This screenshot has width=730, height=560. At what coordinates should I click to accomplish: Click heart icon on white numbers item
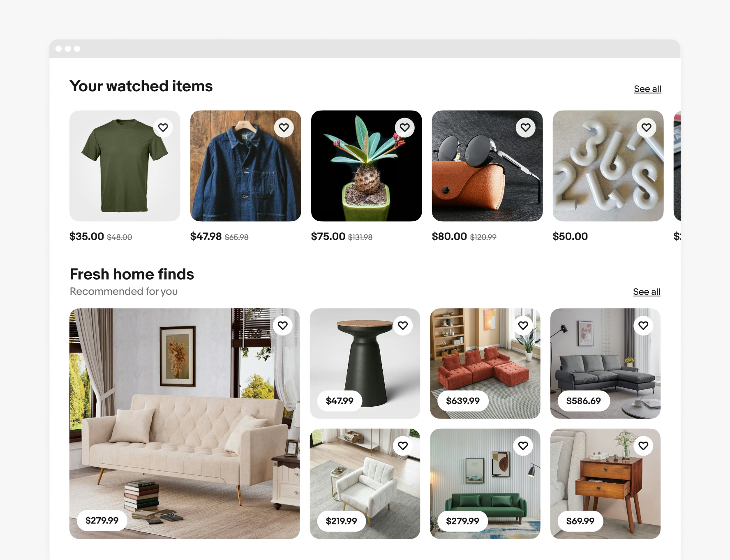(x=647, y=127)
